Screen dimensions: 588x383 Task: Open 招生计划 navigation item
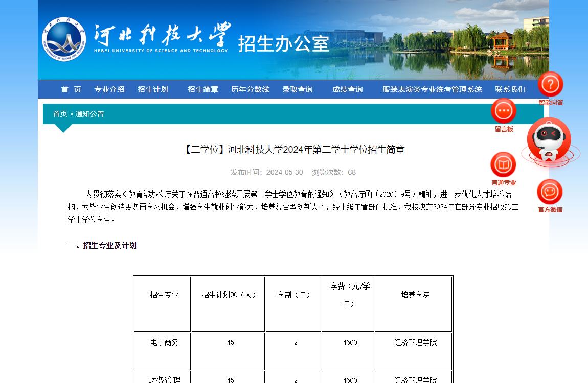point(153,89)
